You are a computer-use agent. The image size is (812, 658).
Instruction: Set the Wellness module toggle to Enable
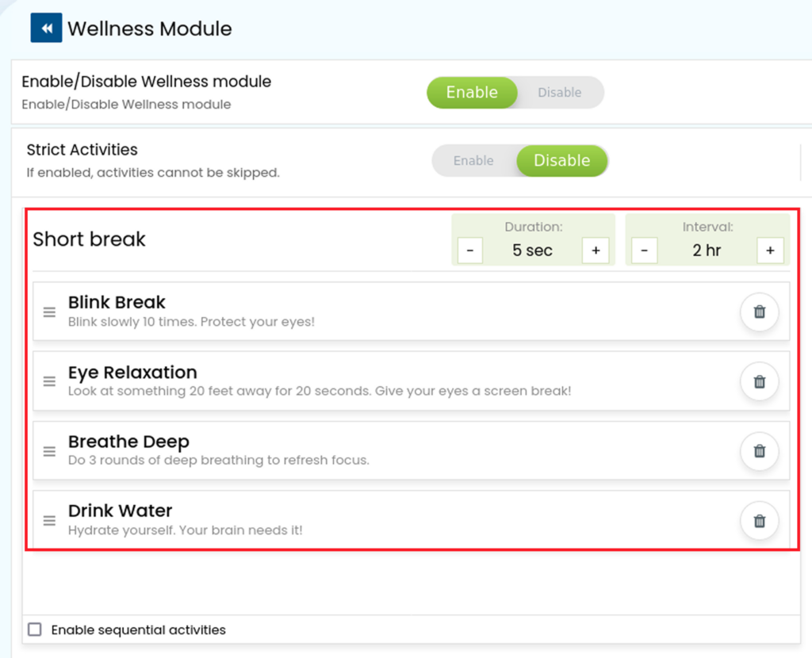[472, 93]
